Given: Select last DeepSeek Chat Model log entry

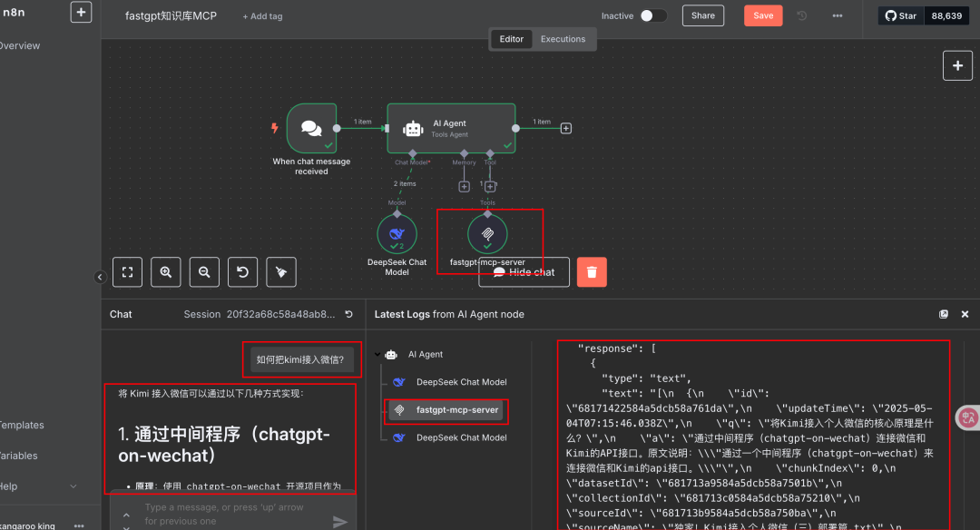Looking at the screenshot, I should [x=461, y=437].
